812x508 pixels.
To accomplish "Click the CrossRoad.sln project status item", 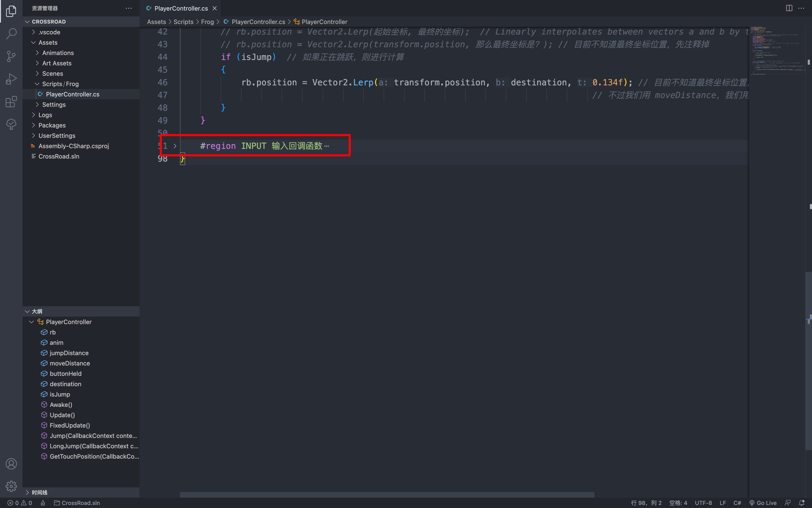I will click(x=77, y=503).
